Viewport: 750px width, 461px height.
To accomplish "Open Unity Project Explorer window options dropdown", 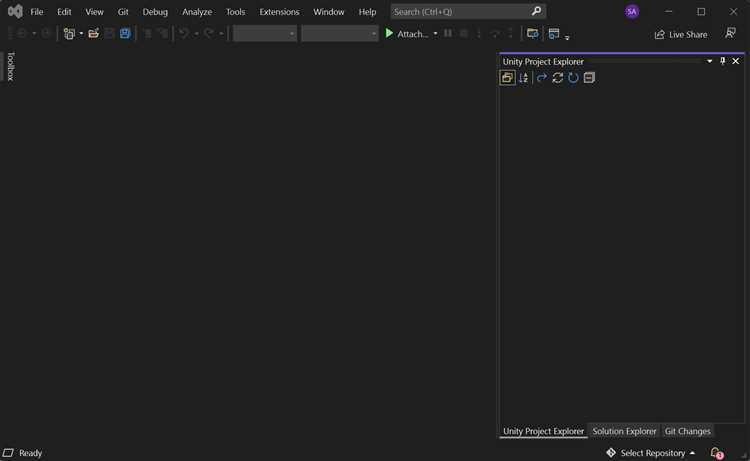I will 710,61.
